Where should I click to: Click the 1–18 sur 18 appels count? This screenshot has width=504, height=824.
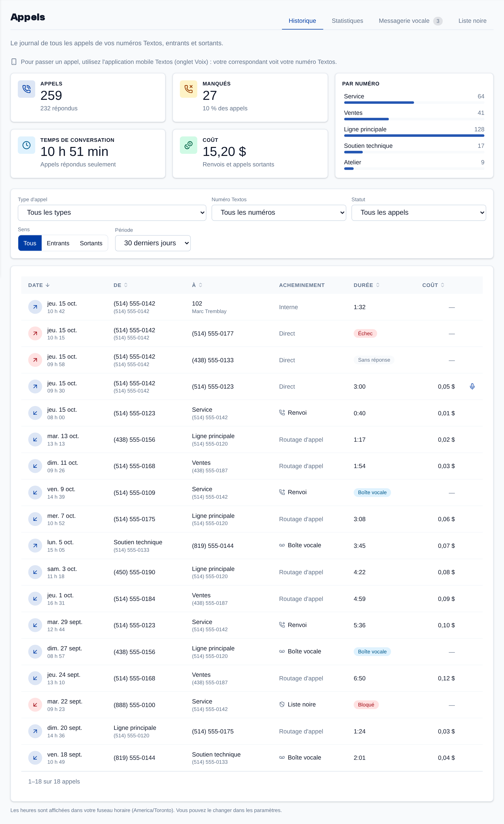(54, 781)
